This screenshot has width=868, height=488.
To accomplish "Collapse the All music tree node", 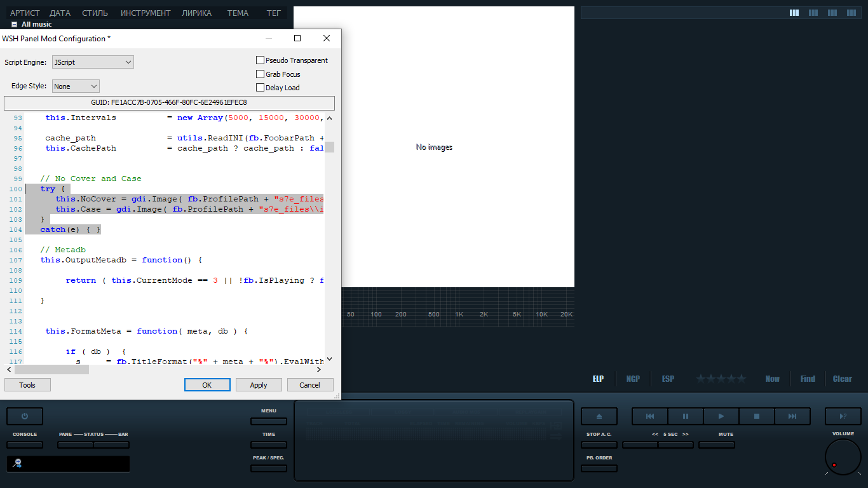I will click(x=14, y=24).
